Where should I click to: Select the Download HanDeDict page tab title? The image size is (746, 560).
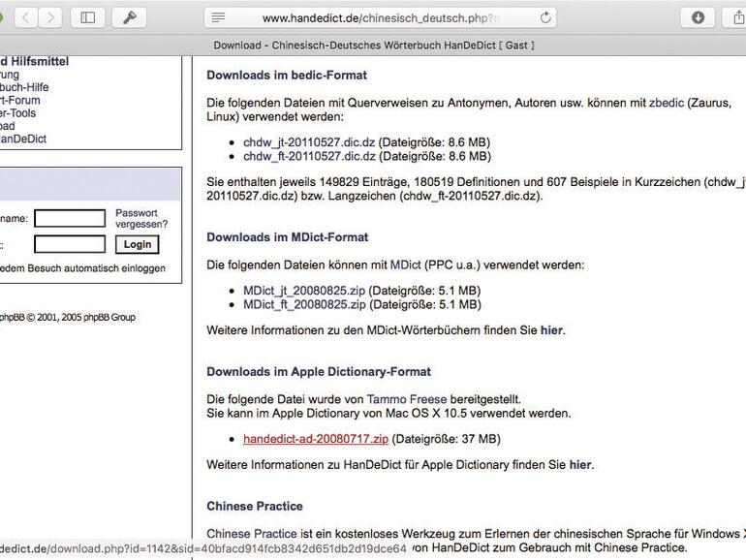click(373, 46)
